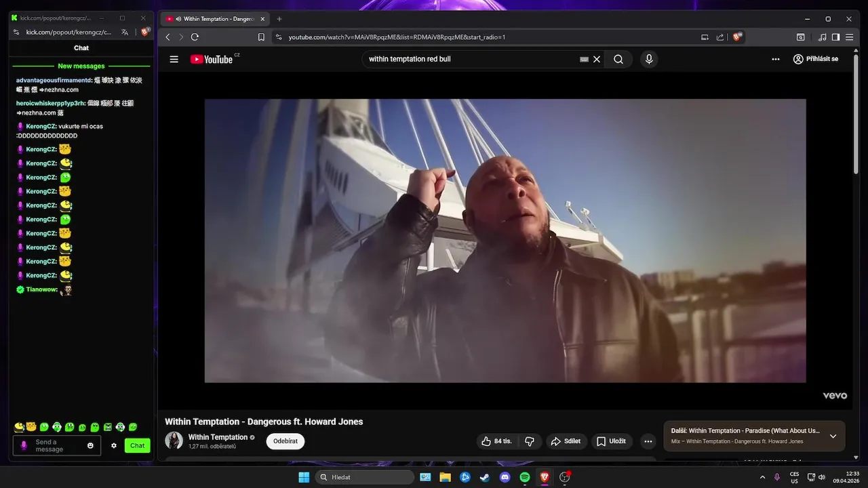This screenshot has height=488, width=868.
Task: Click the Chat header in Kick window
Action: [x=81, y=48]
